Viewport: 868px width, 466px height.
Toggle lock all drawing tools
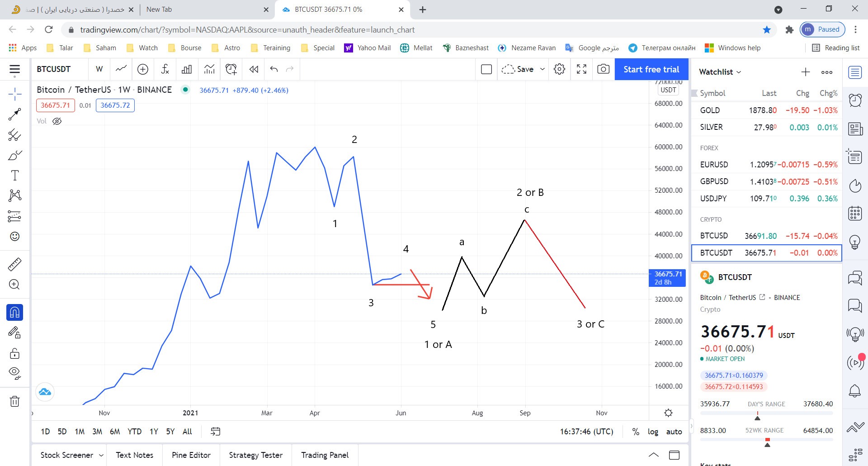point(15,353)
